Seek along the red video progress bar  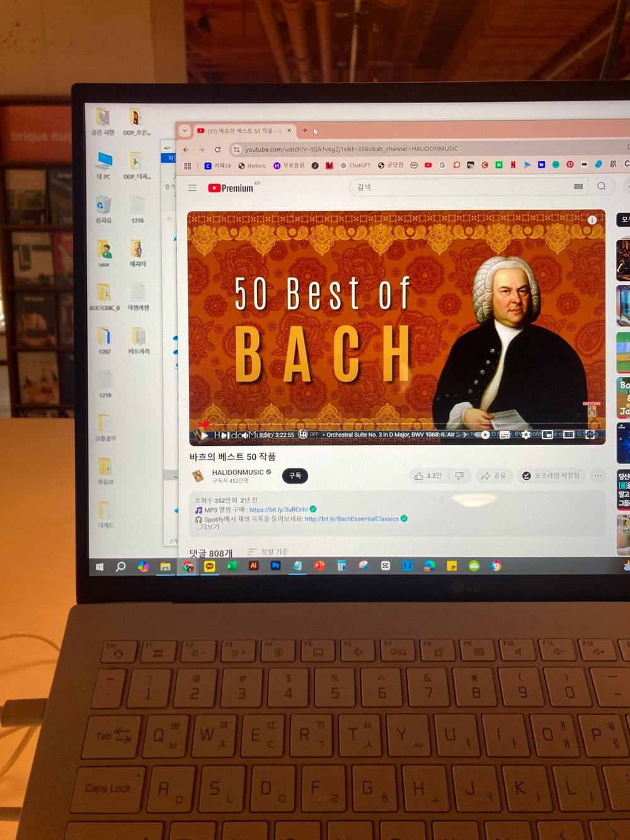[x=397, y=424]
